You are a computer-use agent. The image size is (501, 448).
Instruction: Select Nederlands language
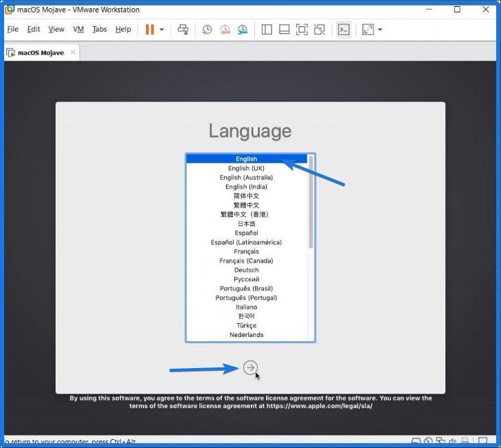(x=246, y=335)
